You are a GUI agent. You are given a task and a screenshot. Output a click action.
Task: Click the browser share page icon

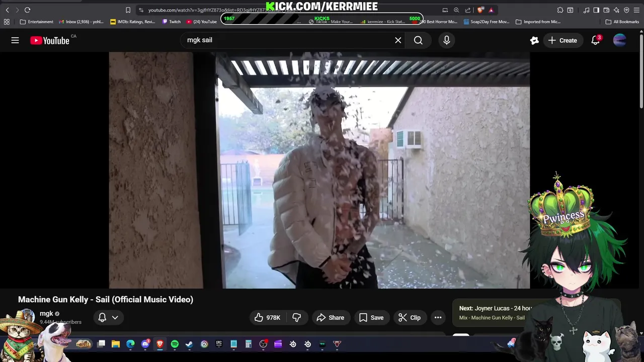click(x=468, y=10)
